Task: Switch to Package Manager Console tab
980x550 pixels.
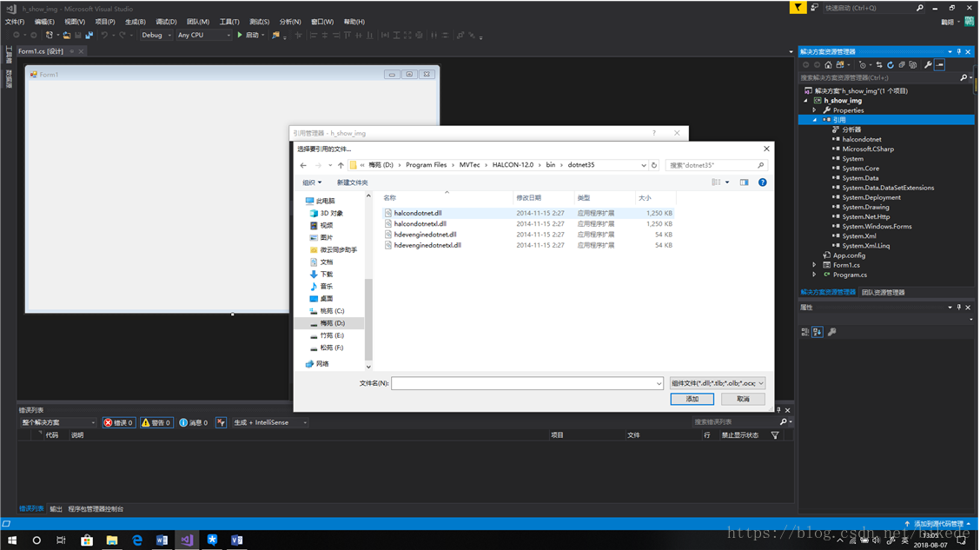Action: point(96,509)
